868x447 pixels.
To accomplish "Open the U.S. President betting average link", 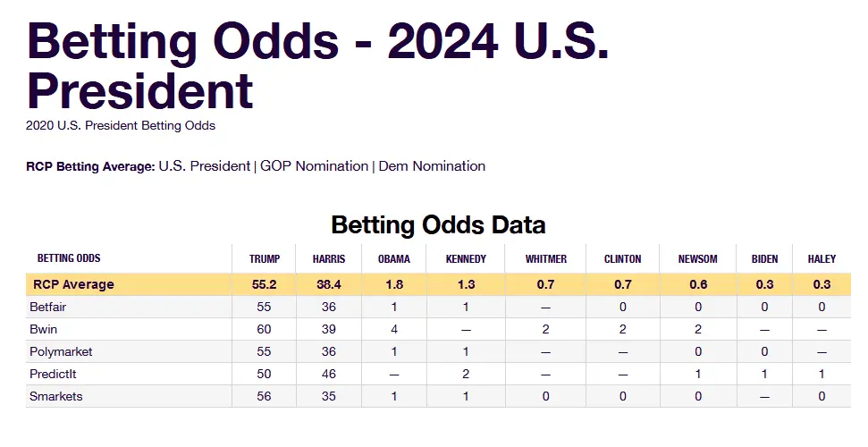I will [204, 166].
